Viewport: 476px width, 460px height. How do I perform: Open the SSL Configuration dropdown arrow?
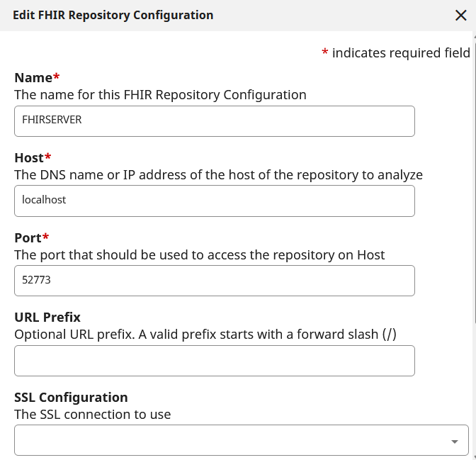(x=454, y=442)
